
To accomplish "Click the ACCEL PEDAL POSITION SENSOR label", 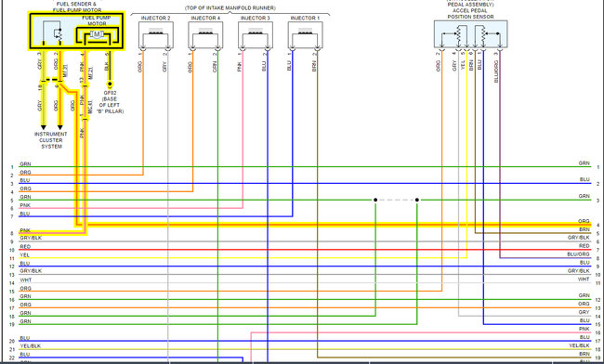I will pos(470,14).
